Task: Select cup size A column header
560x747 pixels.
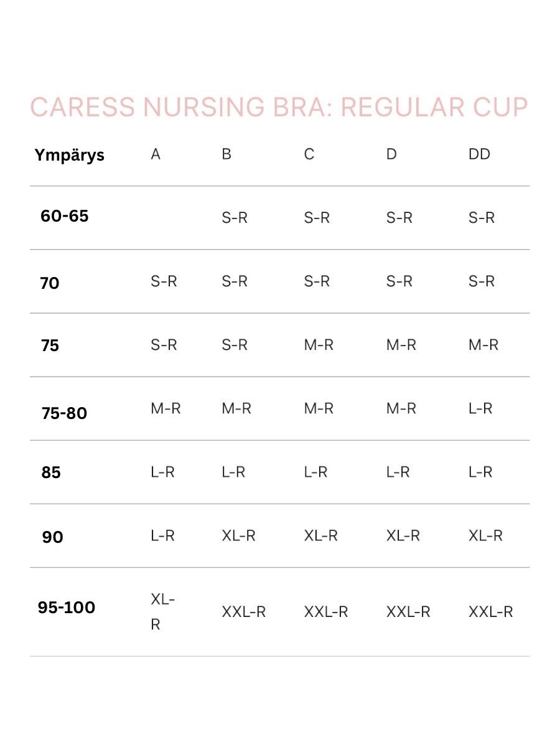Action: pyautogui.click(x=156, y=154)
